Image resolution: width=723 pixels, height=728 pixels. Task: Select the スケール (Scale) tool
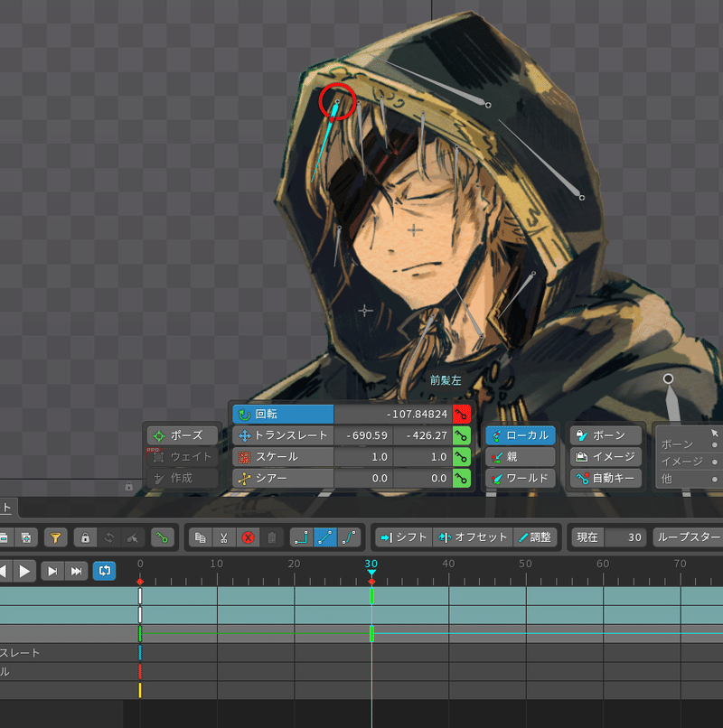(283, 457)
